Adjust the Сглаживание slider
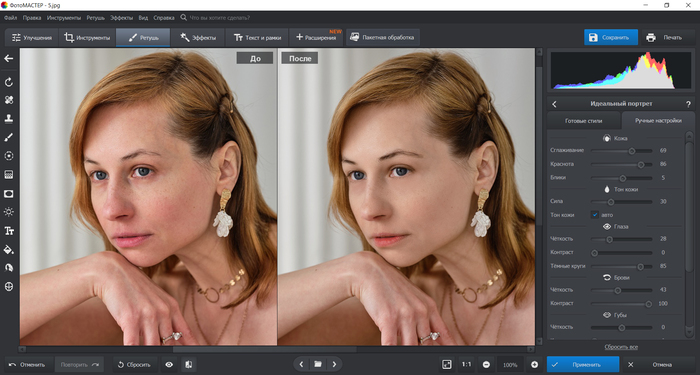This screenshot has height=375, width=700. [621, 151]
